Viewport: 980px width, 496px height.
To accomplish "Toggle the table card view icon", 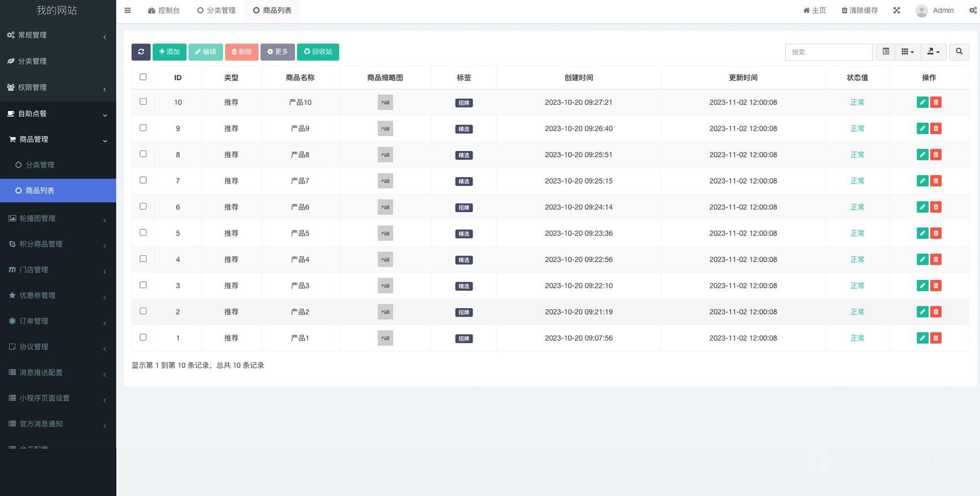I will (886, 52).
